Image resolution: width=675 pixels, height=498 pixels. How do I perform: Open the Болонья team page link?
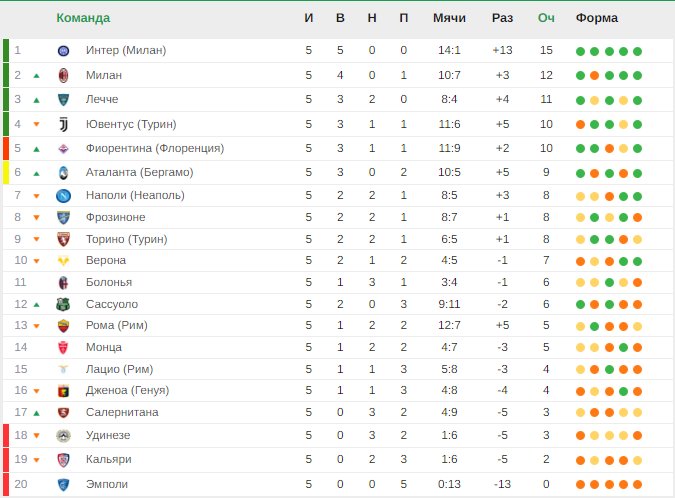(109, 282)
